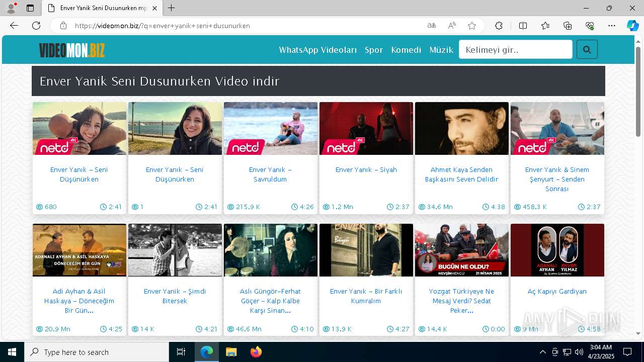Open Edge Settings and more menu
Screen dimensions: 644x362
612,26
